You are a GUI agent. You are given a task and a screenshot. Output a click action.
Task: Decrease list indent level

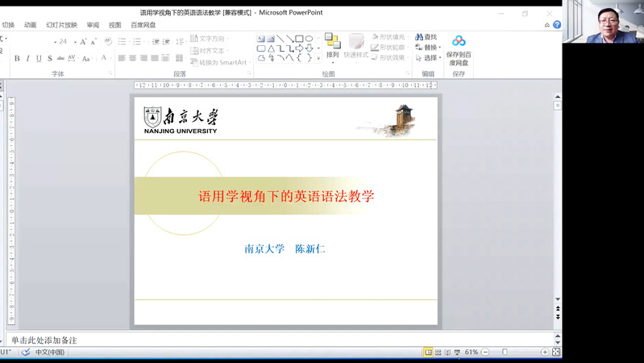[156, 41]
